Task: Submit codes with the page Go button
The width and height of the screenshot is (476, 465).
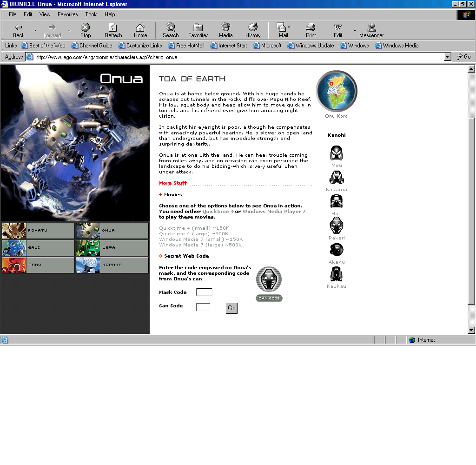Action: tap(231, 308)
